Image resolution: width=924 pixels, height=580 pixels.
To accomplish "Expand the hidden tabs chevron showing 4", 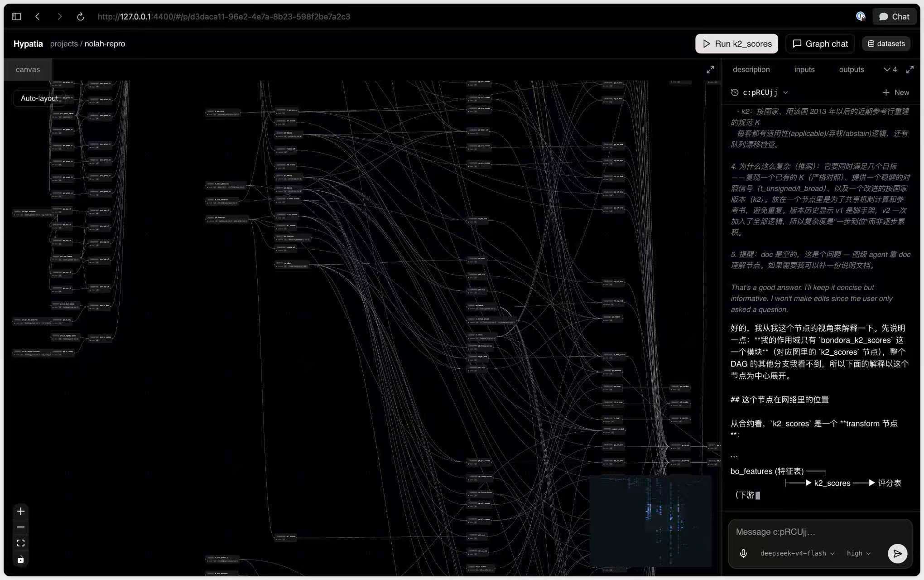I will [890, 69].
